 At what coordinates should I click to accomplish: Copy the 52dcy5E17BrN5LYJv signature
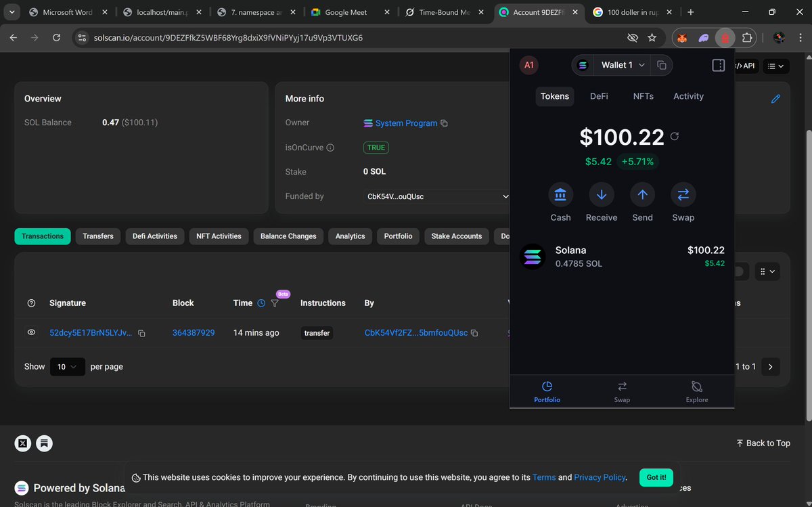(142, 333)
